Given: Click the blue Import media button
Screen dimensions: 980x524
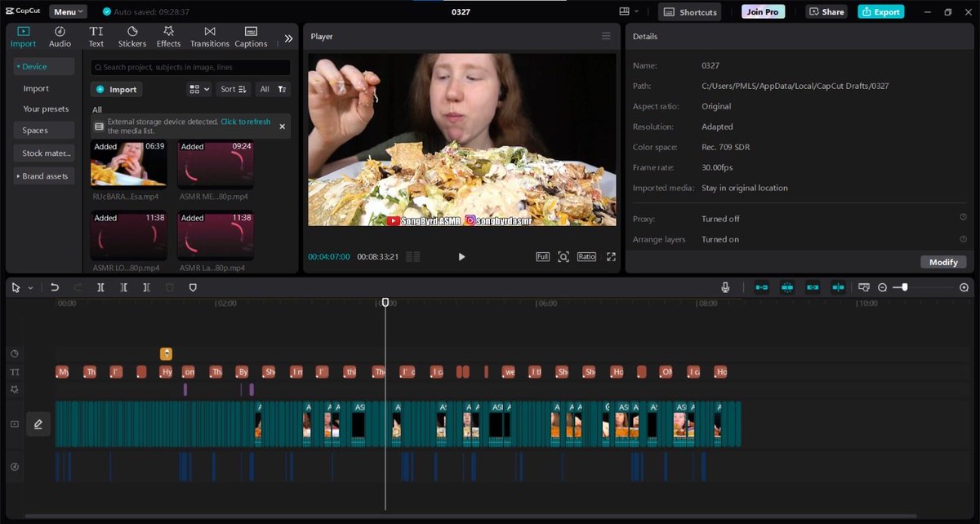Looking at the screenshot, I should click(x=117, y=89).
